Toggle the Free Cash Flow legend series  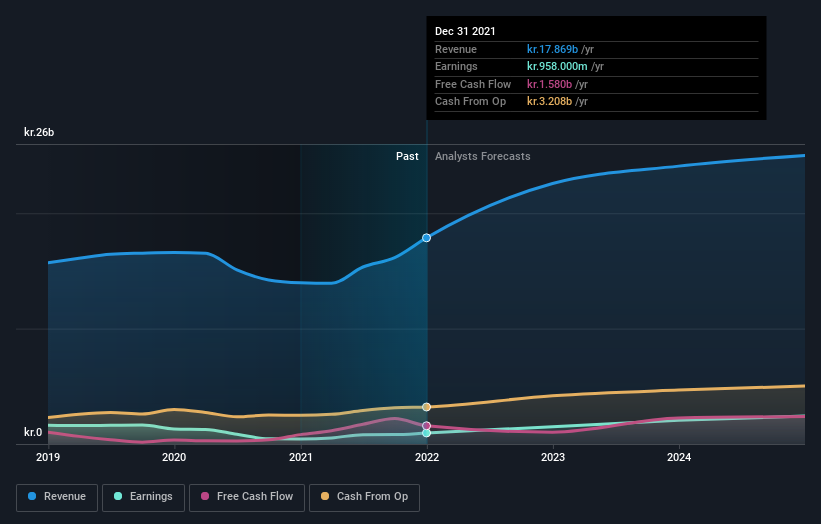(247, 497)
